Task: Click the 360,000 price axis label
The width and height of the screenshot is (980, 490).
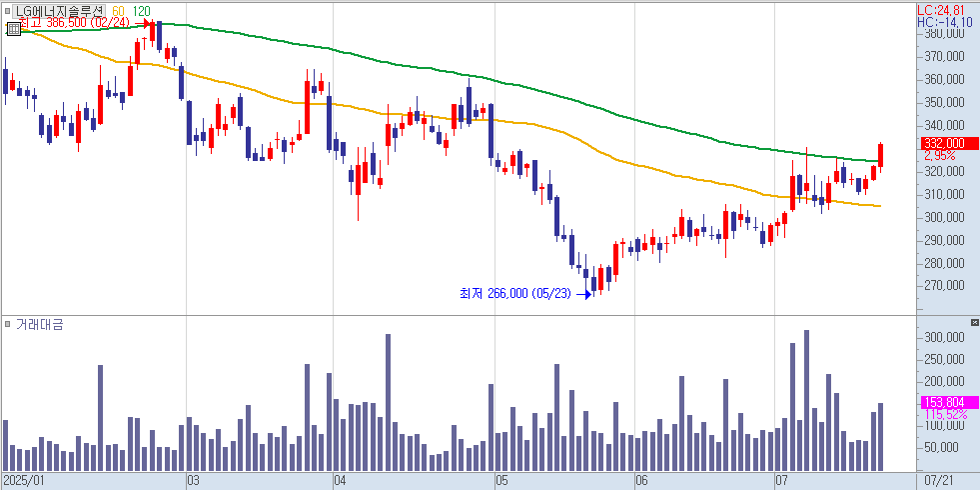Action: point(942,79)
